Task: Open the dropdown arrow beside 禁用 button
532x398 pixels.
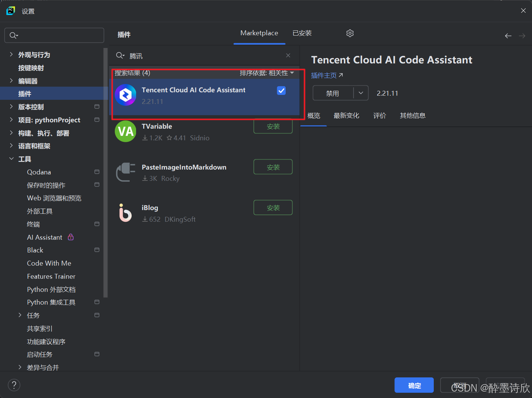Action: coord(361,93)
